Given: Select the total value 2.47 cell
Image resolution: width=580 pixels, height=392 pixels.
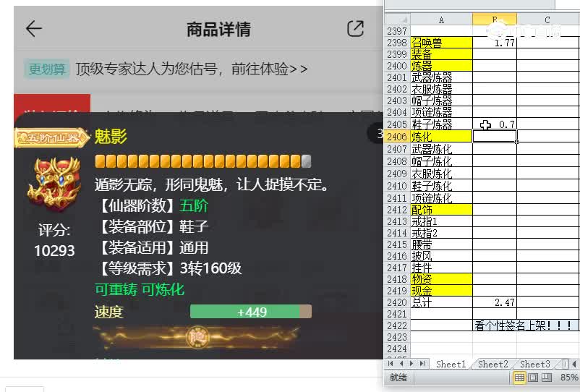Looking at the screenshot, I should point(495,302).
